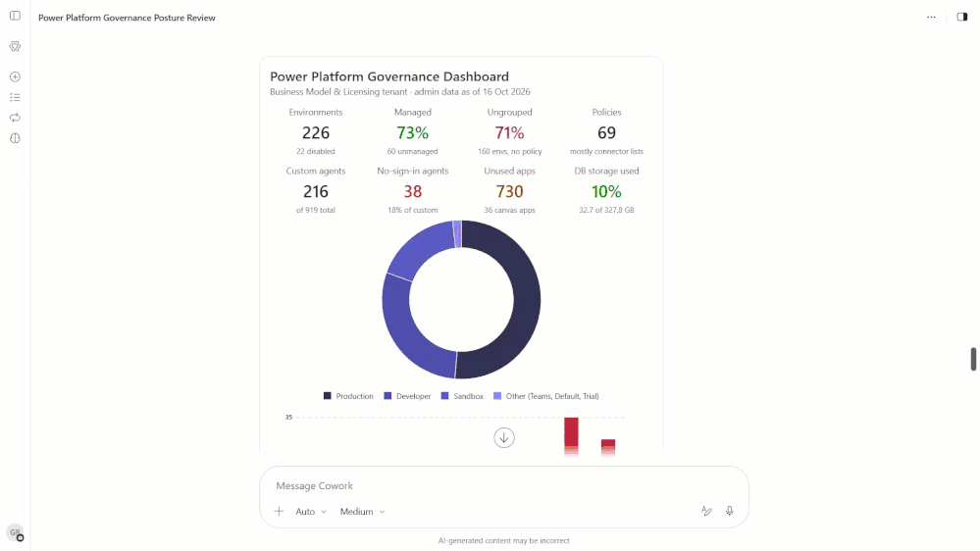Viewport: 980px width, 551px height.
Task: Open the Copilot Cowork logo icon
Action: (15, 46)
